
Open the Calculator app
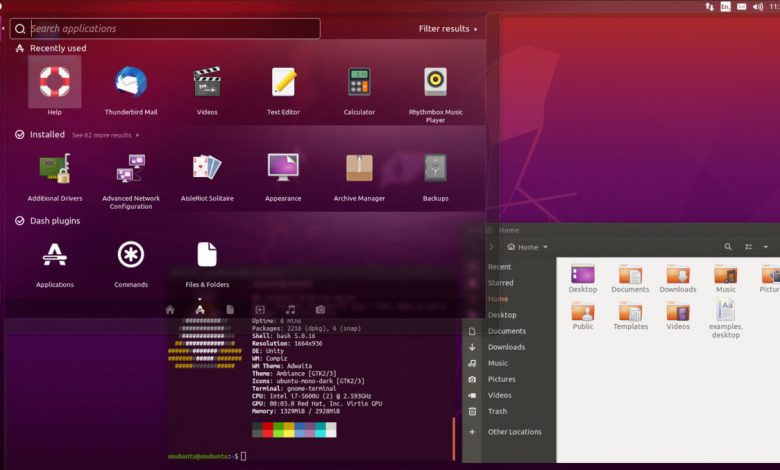click(359, 82)
